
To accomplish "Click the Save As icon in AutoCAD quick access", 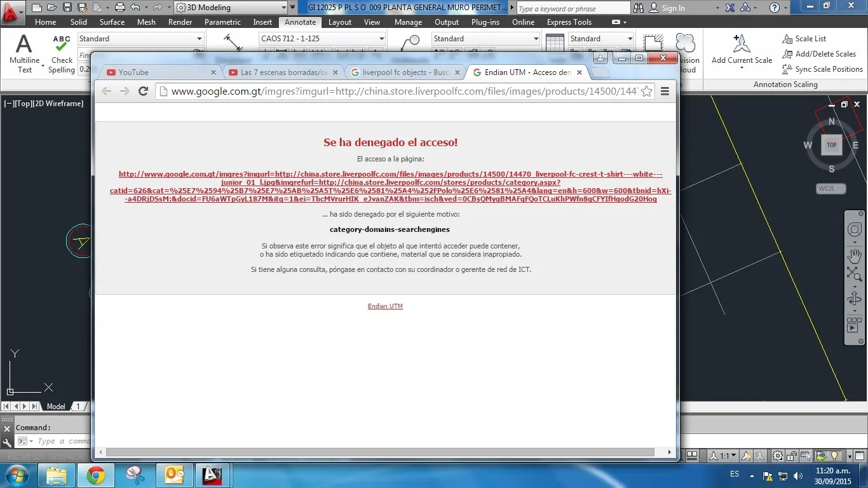I will coord(82,8).
